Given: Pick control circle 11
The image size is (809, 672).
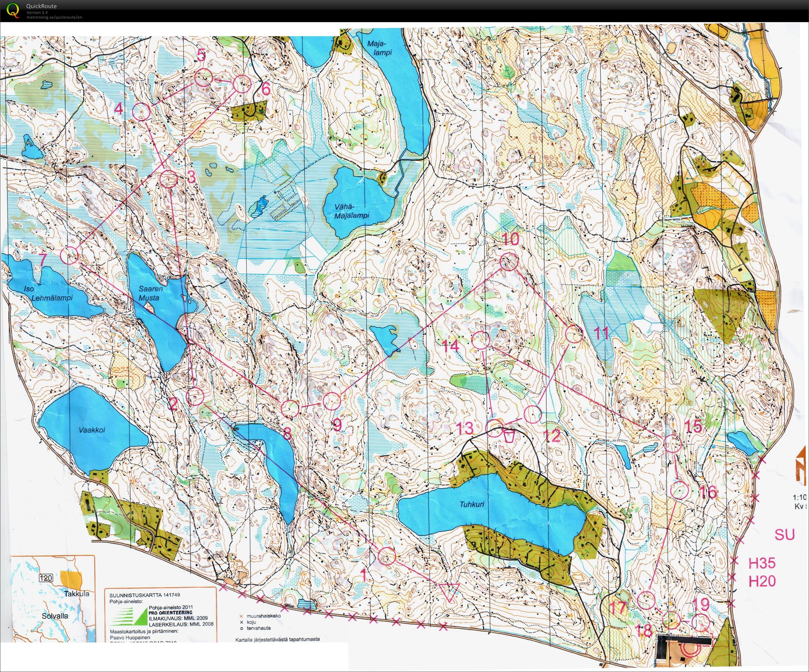Looking at the screenshot, I should click(x=574, y=333).
